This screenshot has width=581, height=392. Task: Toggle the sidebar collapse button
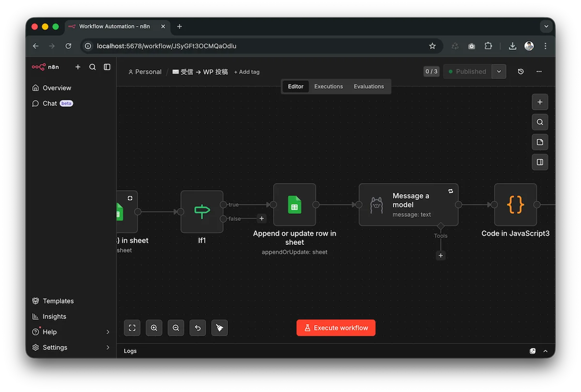pyautogui.click(x=107, y=67)
